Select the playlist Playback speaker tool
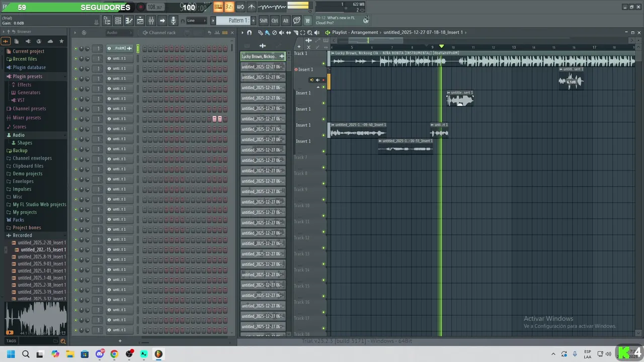The image size is (644, 362). tap(317, 33)
